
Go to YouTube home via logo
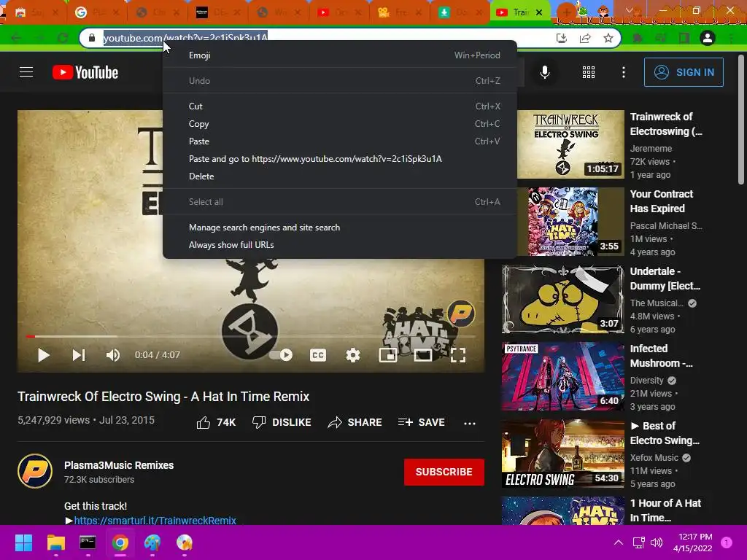[85, 72]
